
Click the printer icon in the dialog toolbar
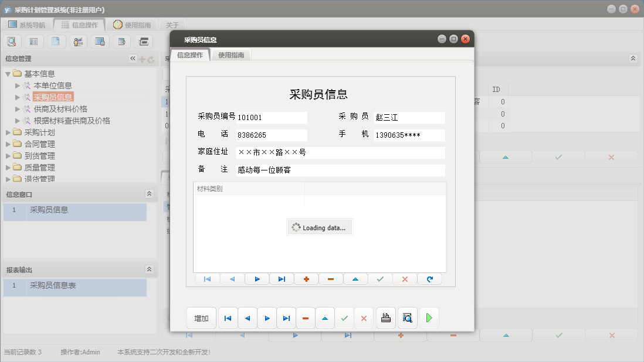(385, 318)
